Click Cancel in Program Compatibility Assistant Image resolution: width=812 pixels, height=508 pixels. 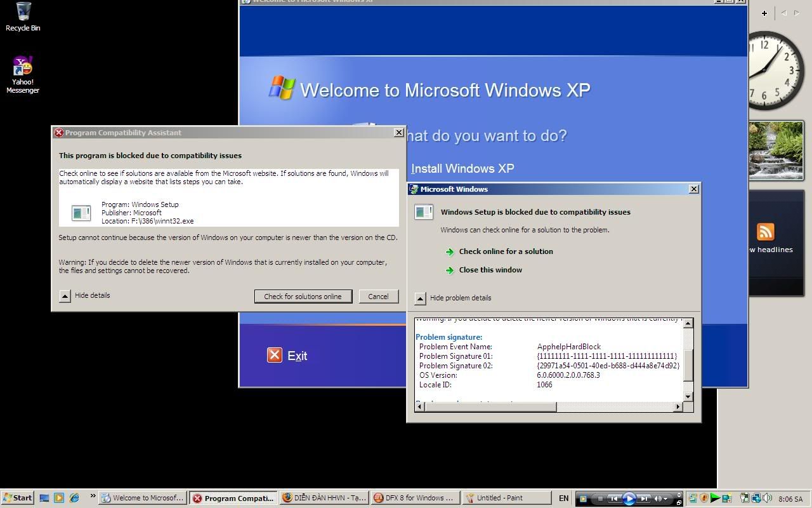pyautogui.click(x=378, y=297)
